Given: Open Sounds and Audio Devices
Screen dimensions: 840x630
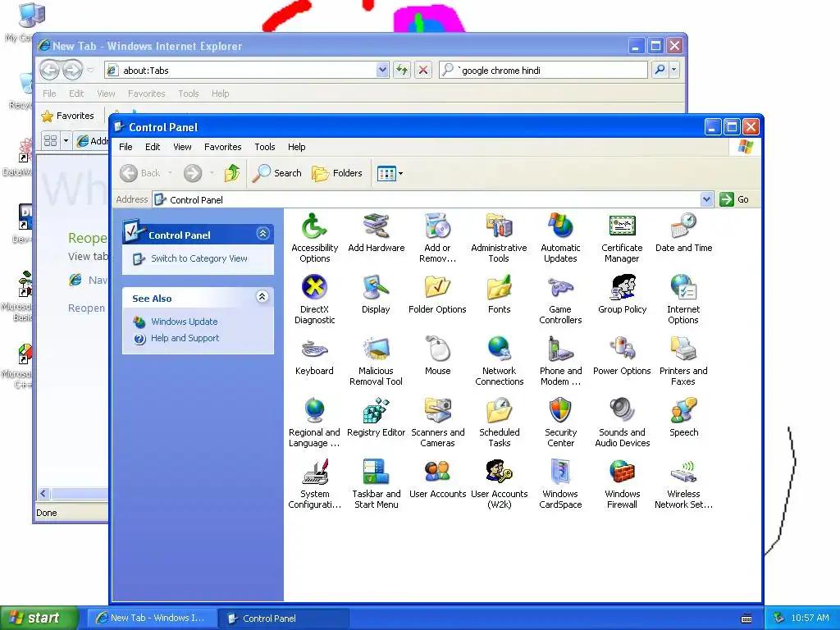Looking at the screenshot, I should pos(622,422).
